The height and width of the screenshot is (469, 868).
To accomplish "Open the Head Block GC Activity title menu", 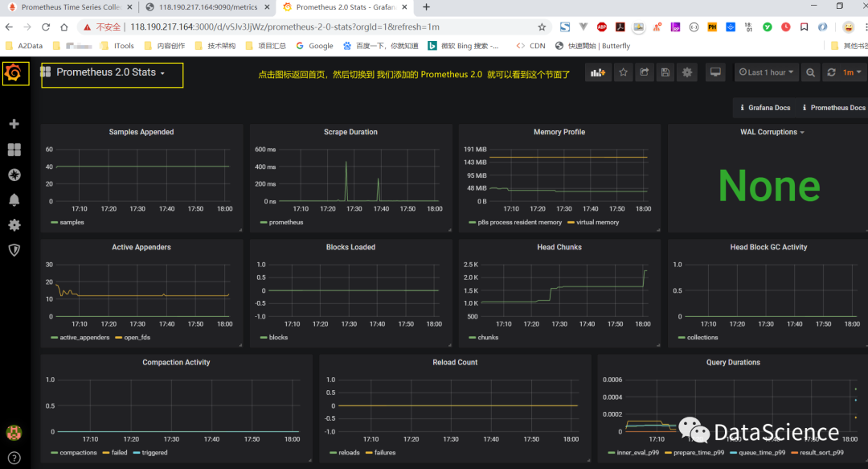I will (768, 247).
